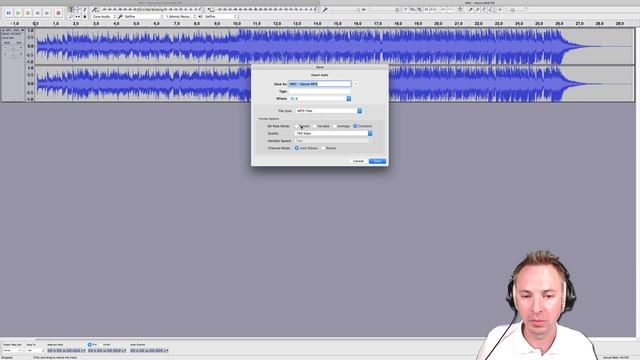Adjust the recording volume slider
Screen dimensions: 640x360
344,9
